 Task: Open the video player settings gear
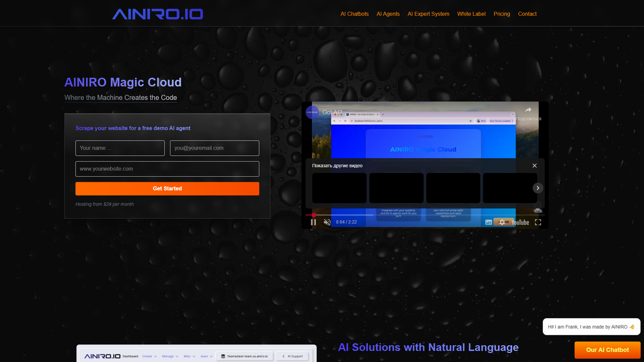click(x=502, y=222)
